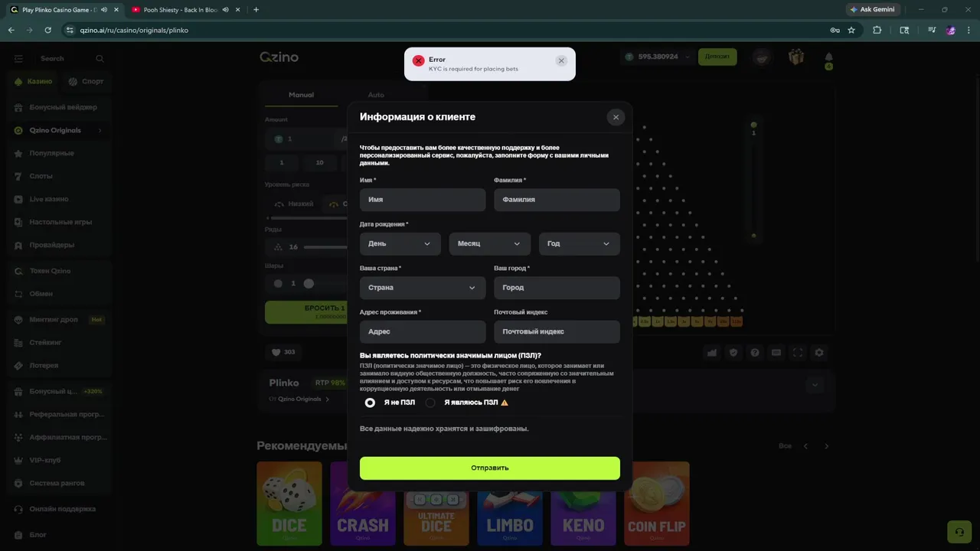
Task: Click the sidebar search magnifier icon
Action: tap(100, 59)
